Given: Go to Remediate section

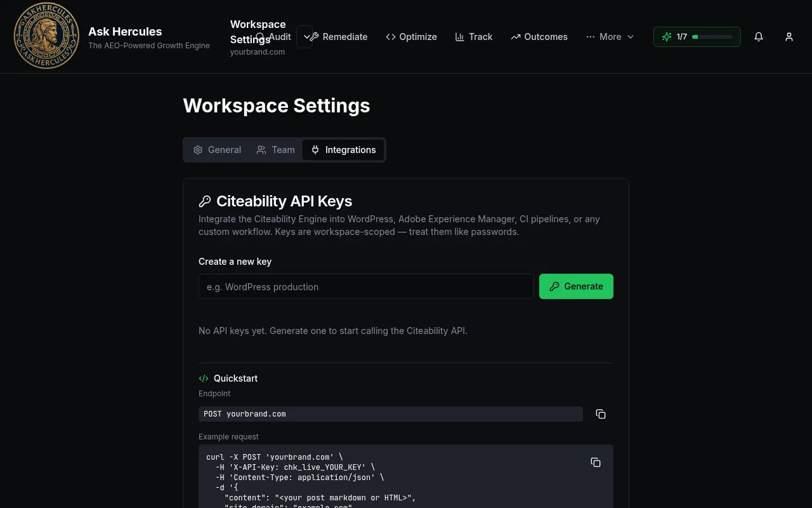Looking at the screenshot, I should 338,37.
